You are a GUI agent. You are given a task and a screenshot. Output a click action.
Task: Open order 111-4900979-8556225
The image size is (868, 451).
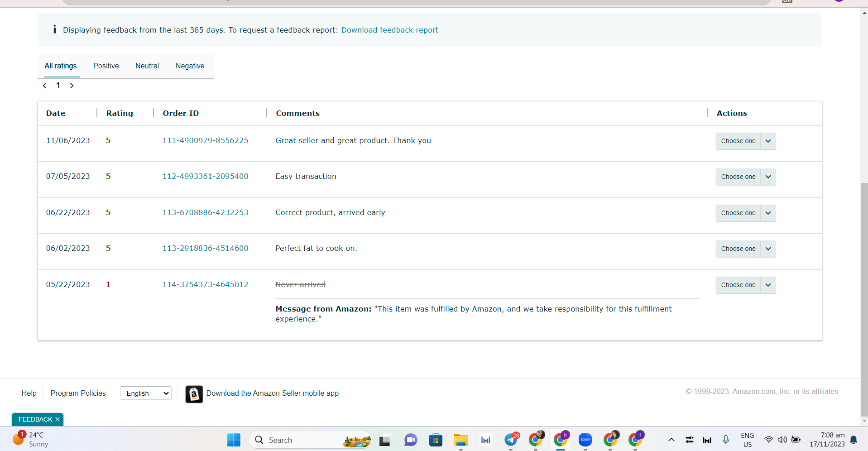(x=206, y=140)
